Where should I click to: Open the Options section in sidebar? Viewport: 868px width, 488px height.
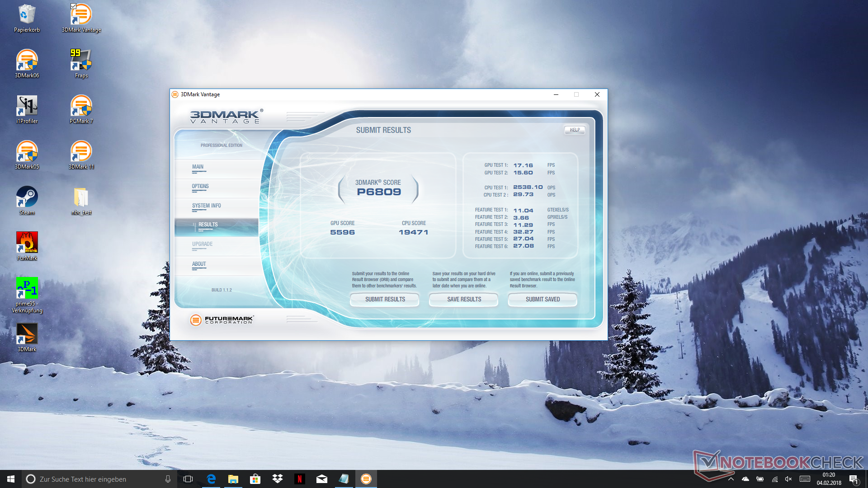coord(200,186)
